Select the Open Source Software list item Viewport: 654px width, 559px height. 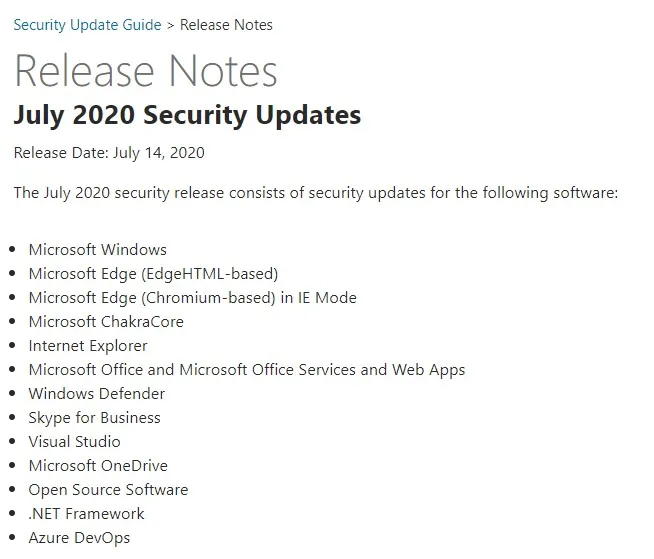pyautogui.click(x=108, y=490)
